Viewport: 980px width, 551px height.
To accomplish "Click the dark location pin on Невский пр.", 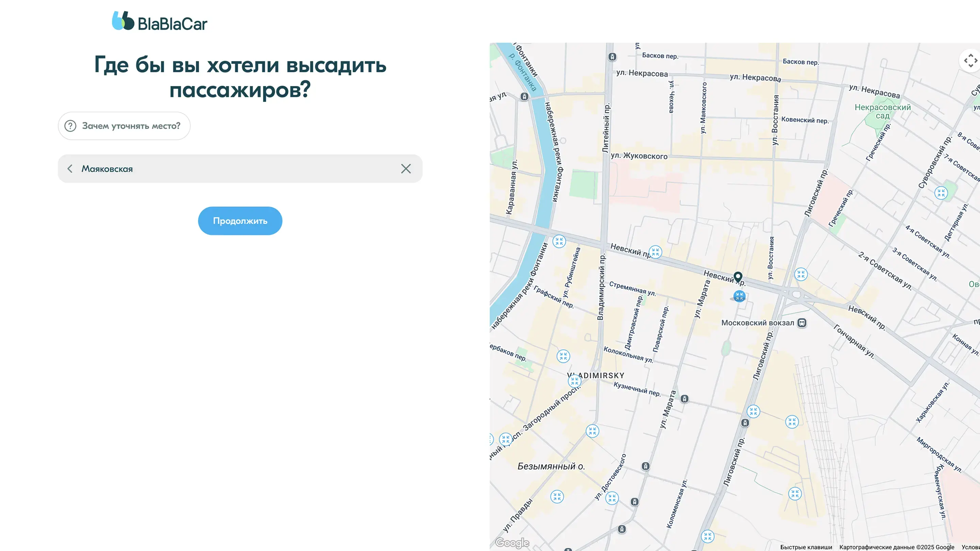I will coord(738,277).
